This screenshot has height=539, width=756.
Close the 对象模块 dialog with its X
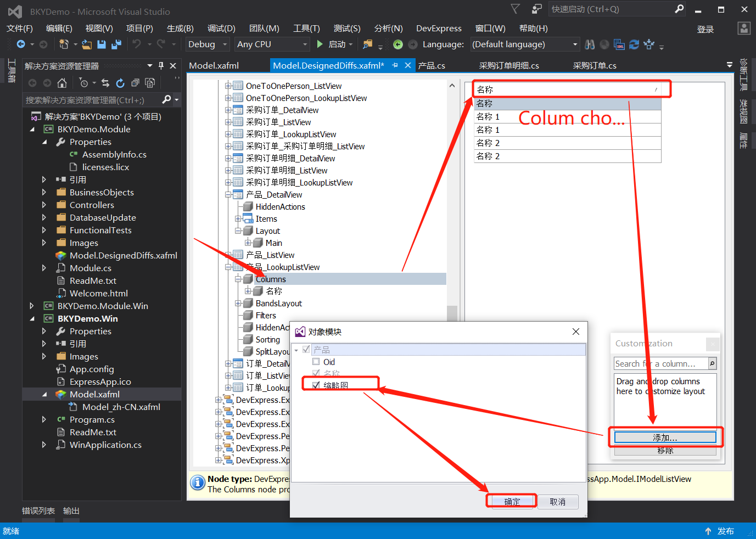point(575,332)
